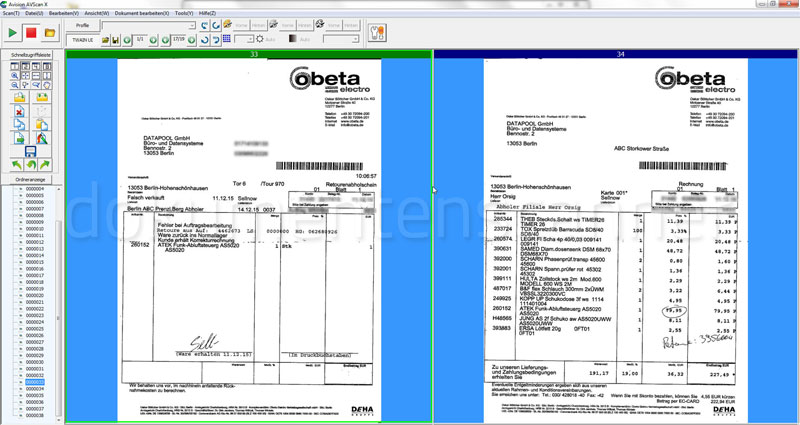Click the blue grid view icon in toolbar

pyautogui.click(x=225, y=39)
